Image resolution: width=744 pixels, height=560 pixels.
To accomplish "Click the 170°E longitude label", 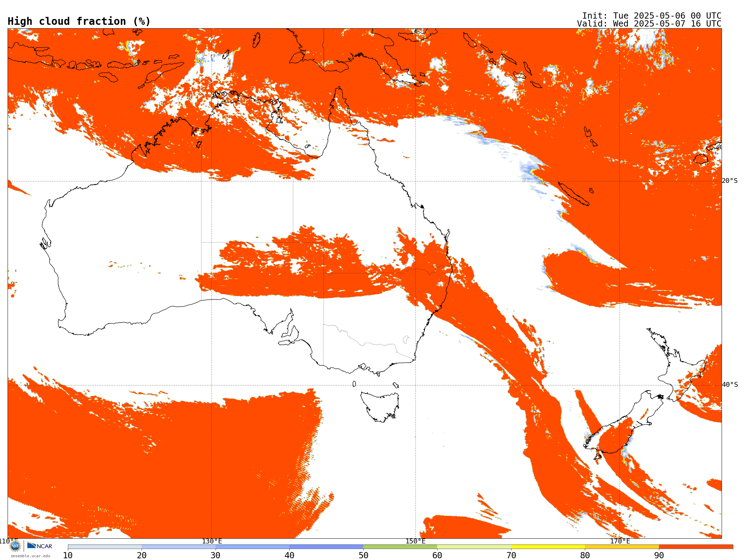I will point(620,541).
